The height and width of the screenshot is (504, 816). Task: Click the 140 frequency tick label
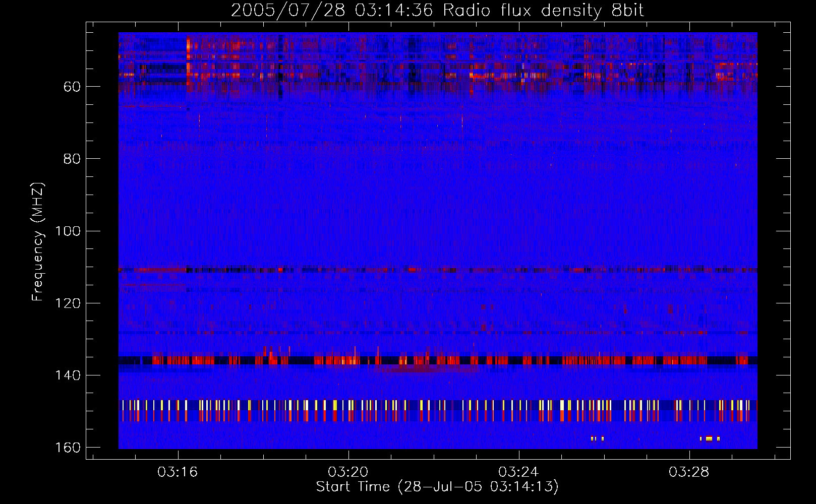coord(68,375)
